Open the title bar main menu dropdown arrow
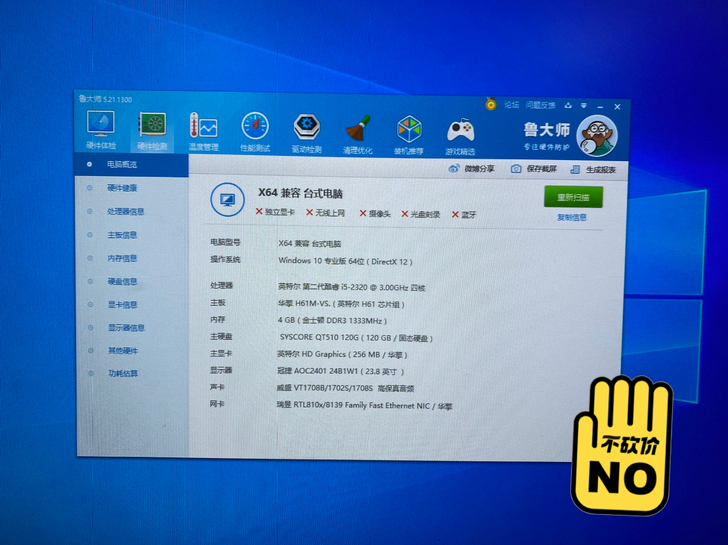Image resolution: width=728 pixels, height=545 pixels. [x=584, y=106]
